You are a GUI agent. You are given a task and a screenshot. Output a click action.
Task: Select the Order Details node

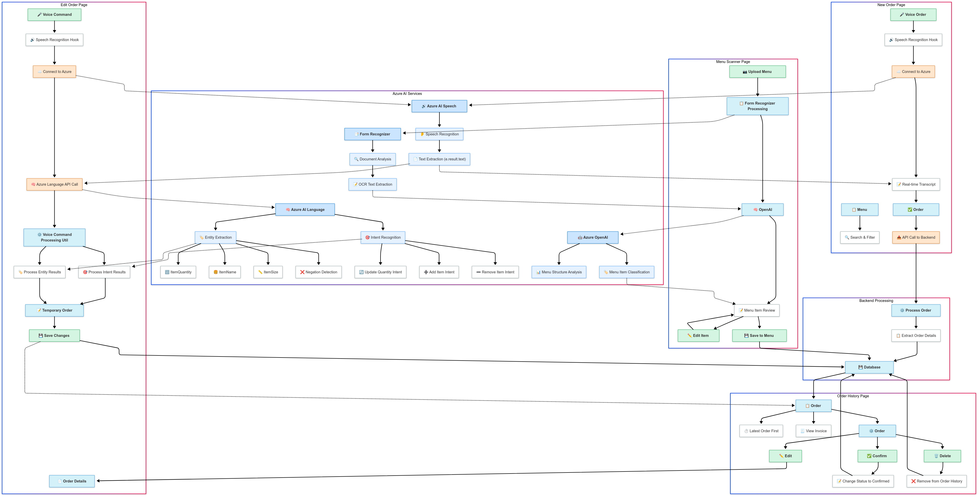click(72, 481)
